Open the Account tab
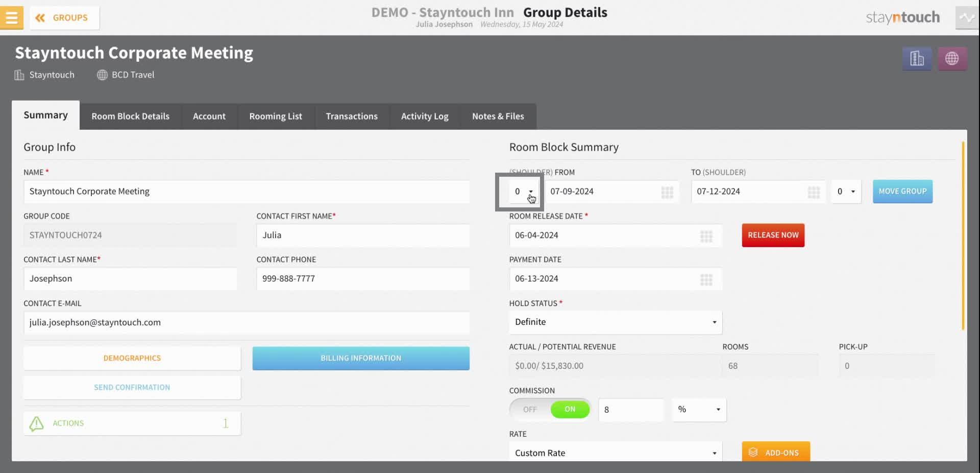This screenshot has width=980, height=473. pos(209,116)
